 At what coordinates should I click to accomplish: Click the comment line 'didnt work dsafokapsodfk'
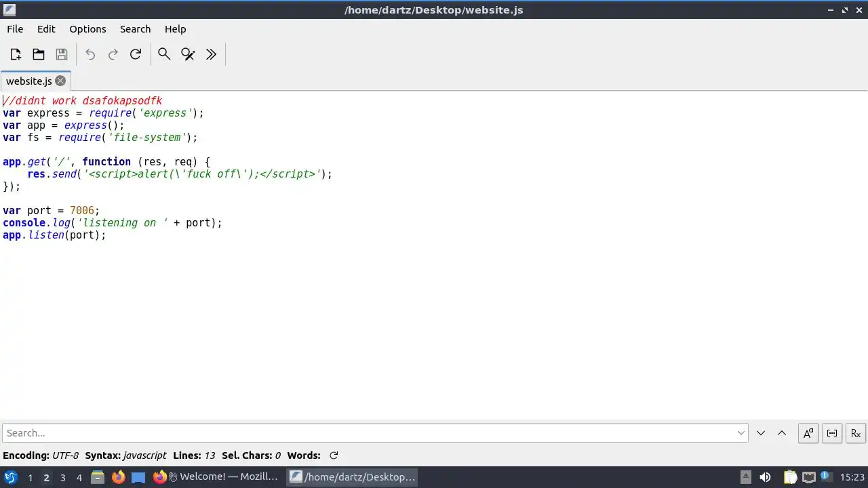pos(83,101)
